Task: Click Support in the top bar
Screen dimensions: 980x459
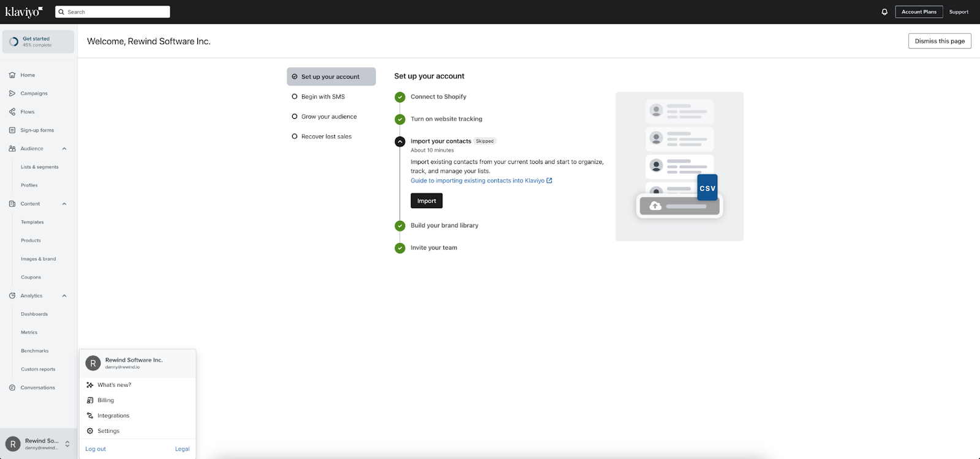Action: [959, 12]
